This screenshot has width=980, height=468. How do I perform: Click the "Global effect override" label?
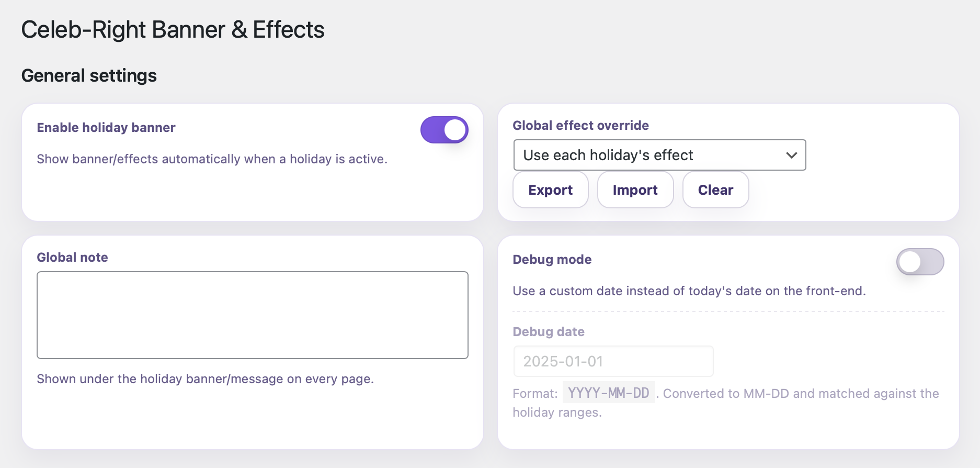pyautogui.click(x=580, y=126)
